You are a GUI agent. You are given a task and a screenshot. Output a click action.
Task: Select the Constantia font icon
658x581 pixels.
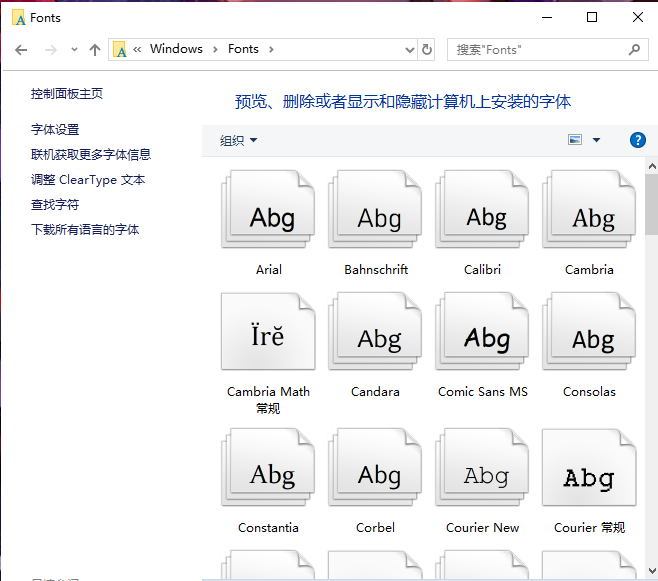click(268, 467)
